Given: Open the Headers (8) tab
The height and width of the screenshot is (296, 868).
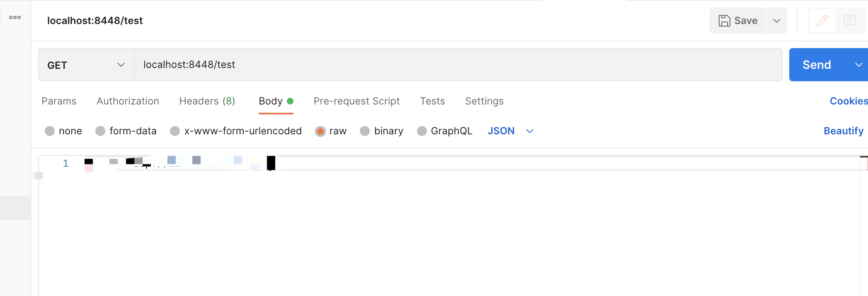Looking at the screenshot, I should point(207,101).
